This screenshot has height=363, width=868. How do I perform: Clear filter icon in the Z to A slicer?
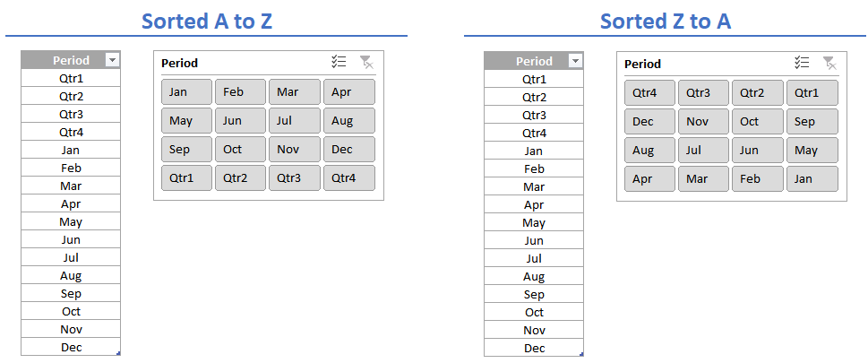pyautogui.click(x=829, y=63)
